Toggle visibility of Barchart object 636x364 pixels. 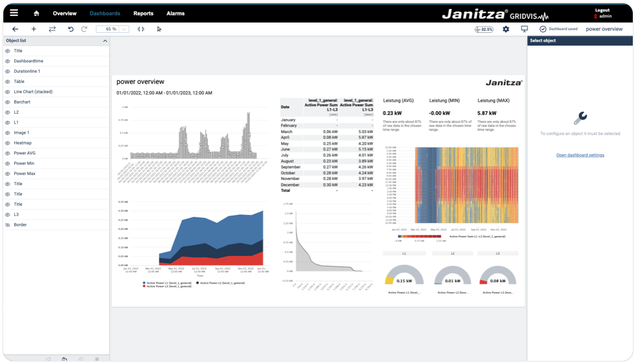coord(8,102)
